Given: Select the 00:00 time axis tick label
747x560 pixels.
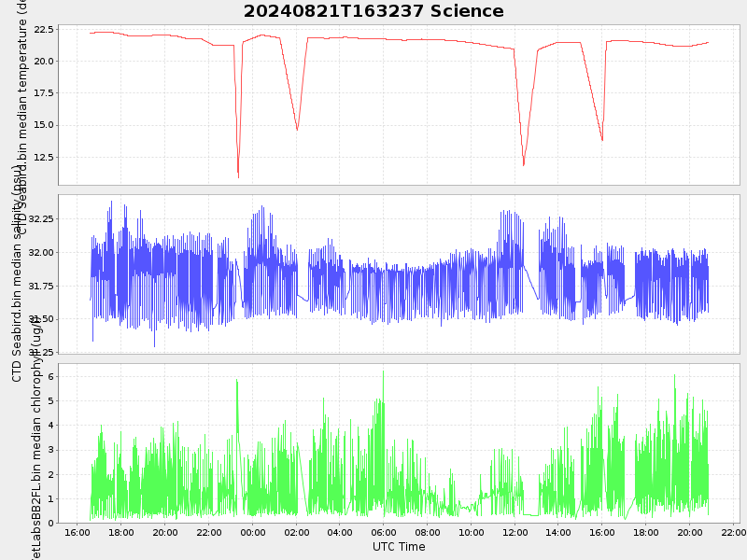Looking at the screenshot, I should [252, 532].
